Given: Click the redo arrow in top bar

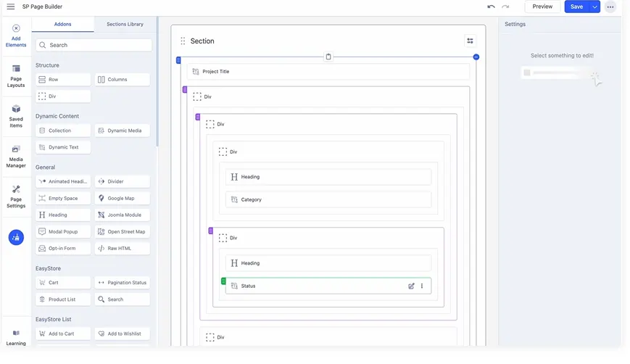Looking at the screenshot, I should click(505, 7).
